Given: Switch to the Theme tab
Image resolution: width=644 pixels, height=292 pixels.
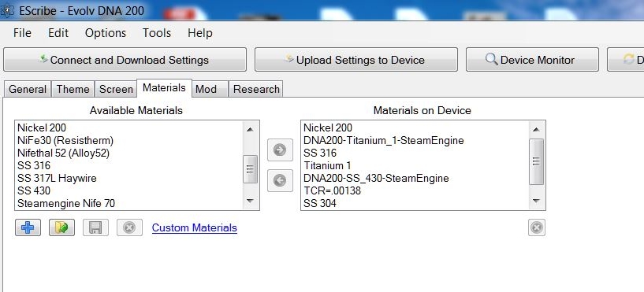Looking at the screenshot, I should [73, 89].
